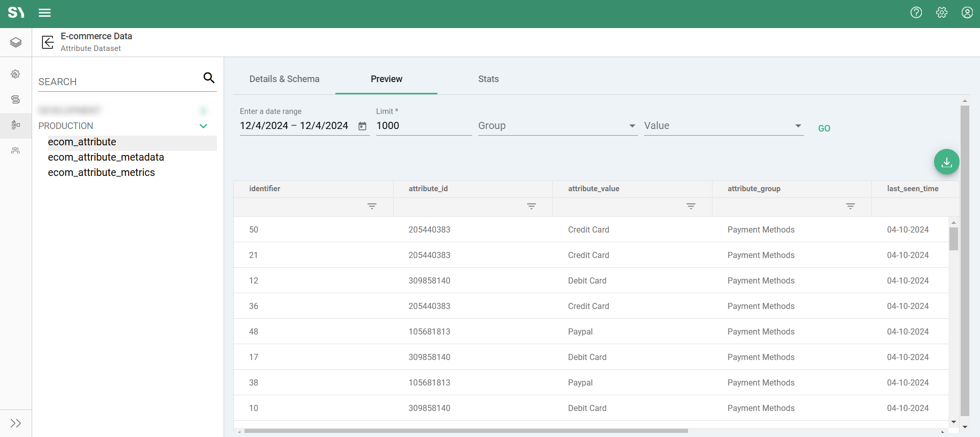The image size is (980, 437).
Task: Expand the sidebar with double chevron
Action: [16, 423]
